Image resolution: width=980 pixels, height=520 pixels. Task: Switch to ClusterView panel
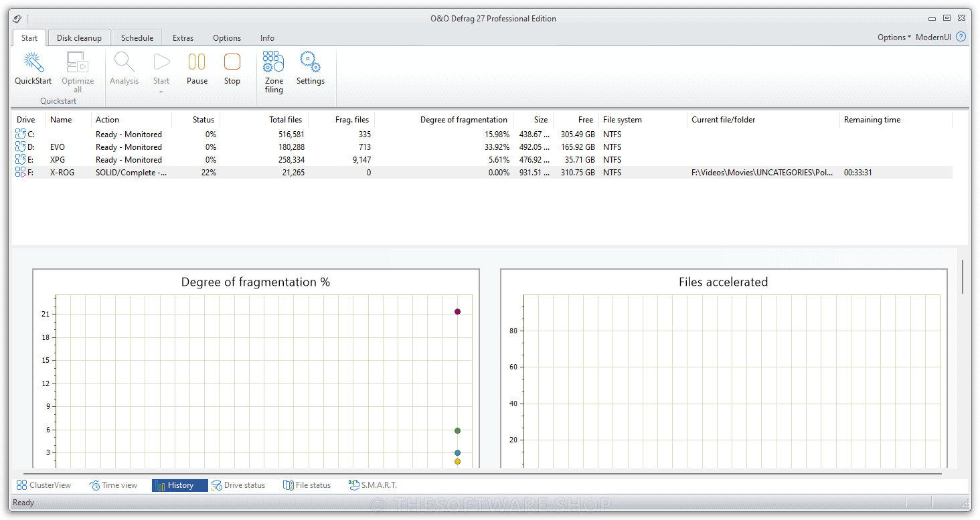pyautogui.click(x=44, y=485)
